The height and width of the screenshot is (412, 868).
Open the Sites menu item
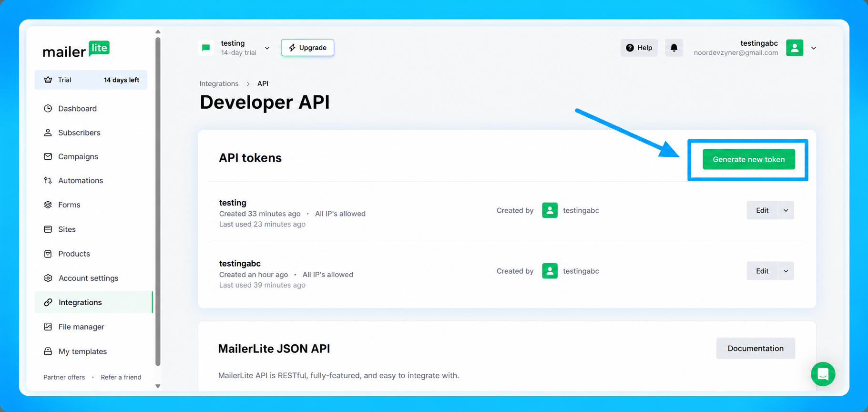[x=67, y=229]
